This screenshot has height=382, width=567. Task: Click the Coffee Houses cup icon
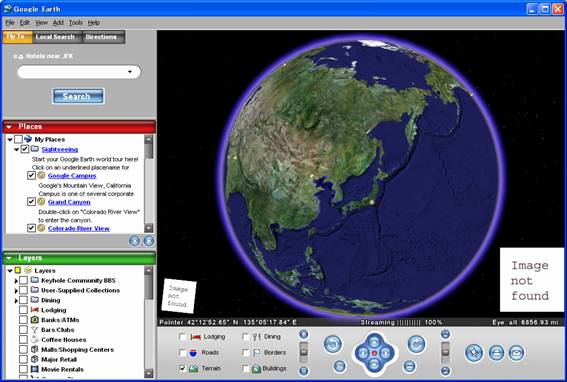(34, 339)
